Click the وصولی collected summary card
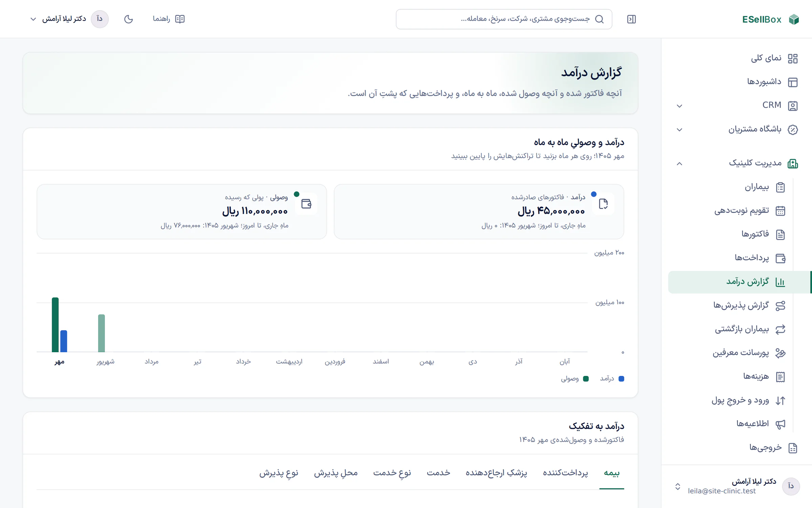This screenshot has height=508, width=812. [182, 212]
